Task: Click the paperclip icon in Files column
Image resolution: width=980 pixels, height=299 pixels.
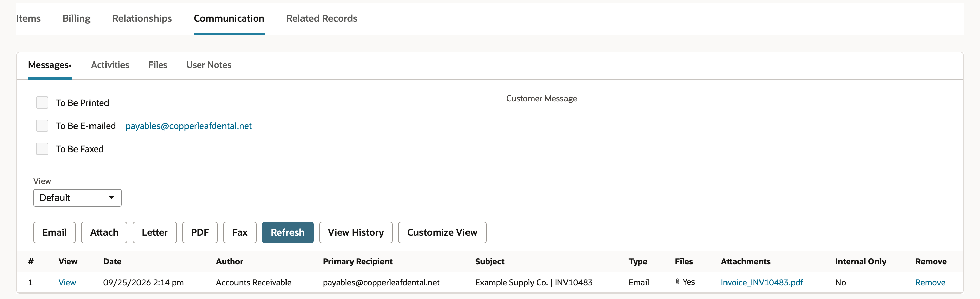Action: pos(677,282)
